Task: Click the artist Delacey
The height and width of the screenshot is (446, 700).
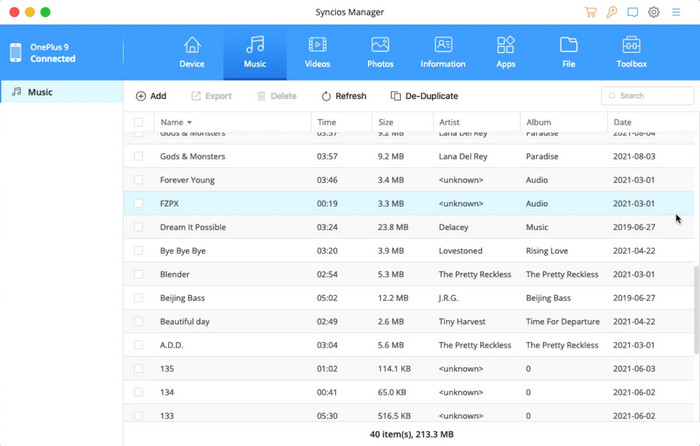Action: (x=453, y=227)
